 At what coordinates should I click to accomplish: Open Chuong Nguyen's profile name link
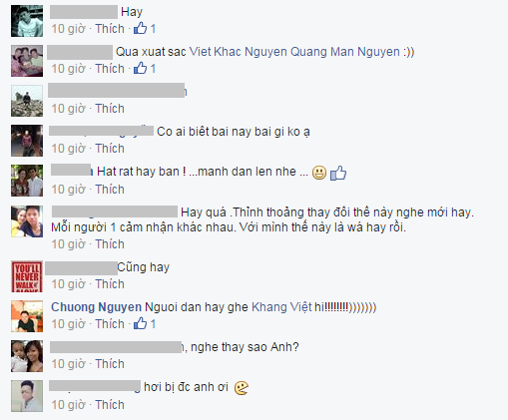click(x=96, y=307)
